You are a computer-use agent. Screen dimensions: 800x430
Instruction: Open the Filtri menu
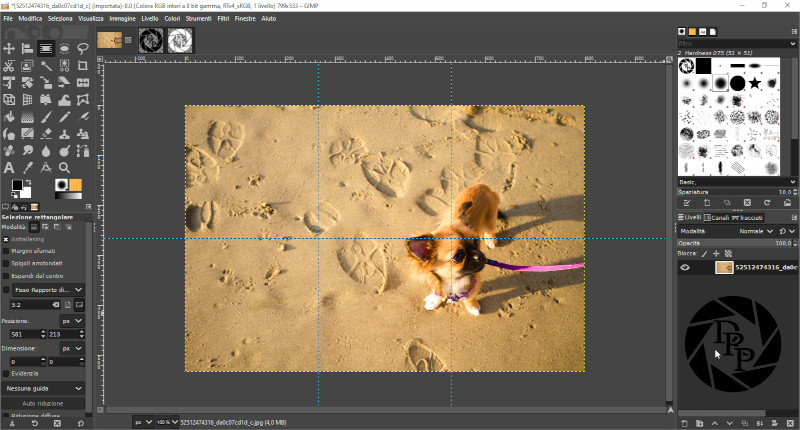221,18
